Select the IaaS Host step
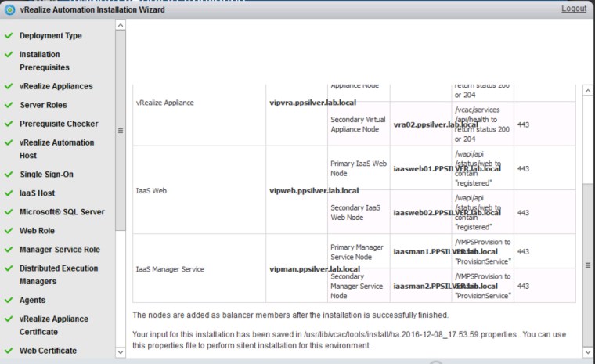Image resolution: width=595 pixels, height=364 pixels. pyautogui.click(x=38, y=193)
